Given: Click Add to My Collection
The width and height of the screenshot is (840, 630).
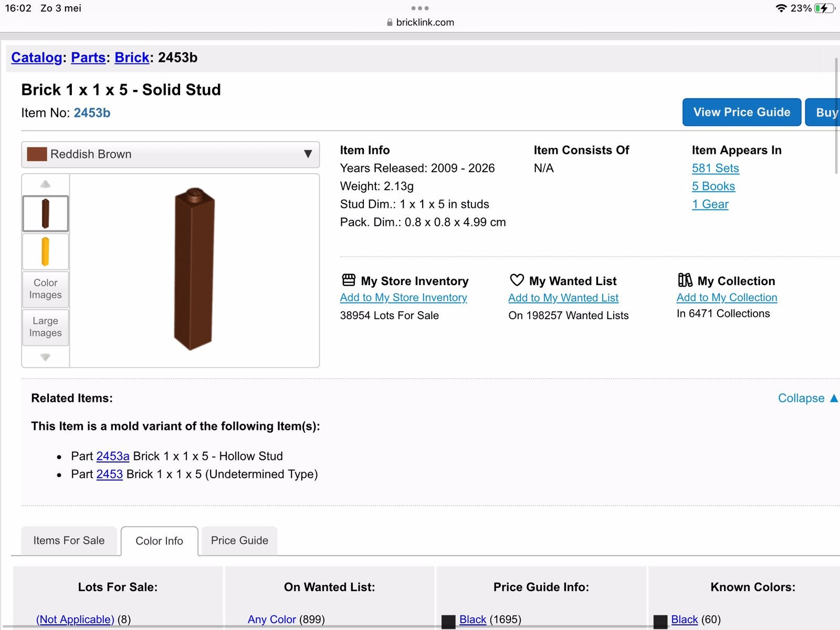Looking at the screenshot, I should 727,298.
